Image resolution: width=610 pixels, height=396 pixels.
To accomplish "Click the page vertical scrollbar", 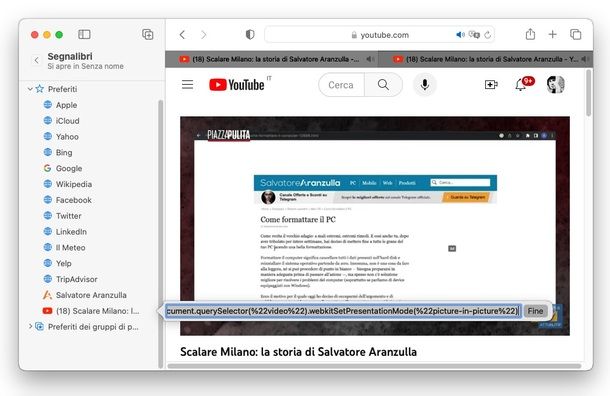I will (x=589, y=93).
